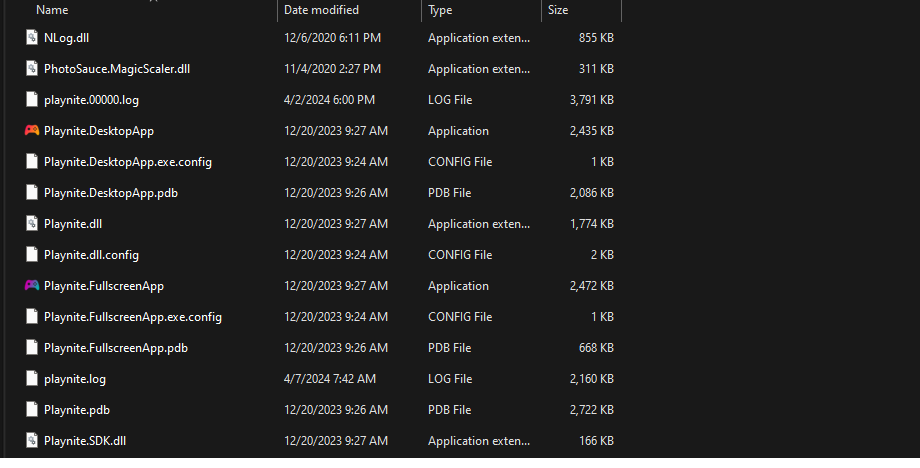Click the NLog.dll file icon
This screenshot has height=468, width=920.
tap(32, 38)
